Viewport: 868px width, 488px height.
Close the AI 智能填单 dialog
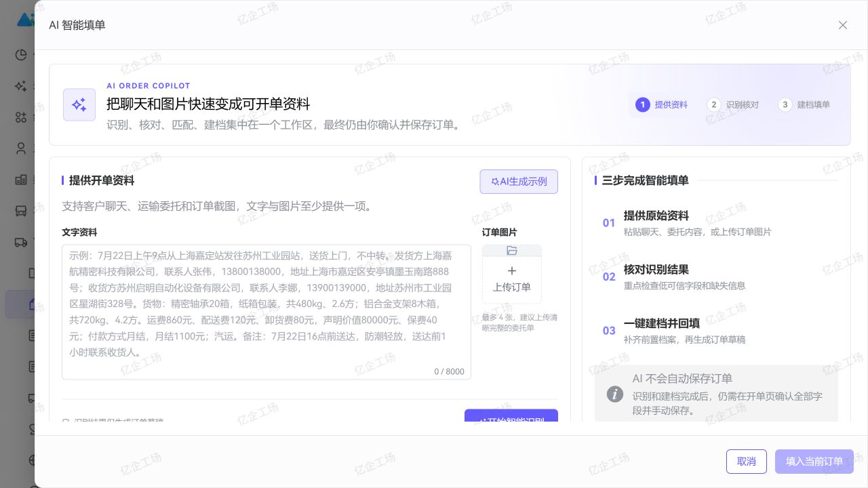843,25
